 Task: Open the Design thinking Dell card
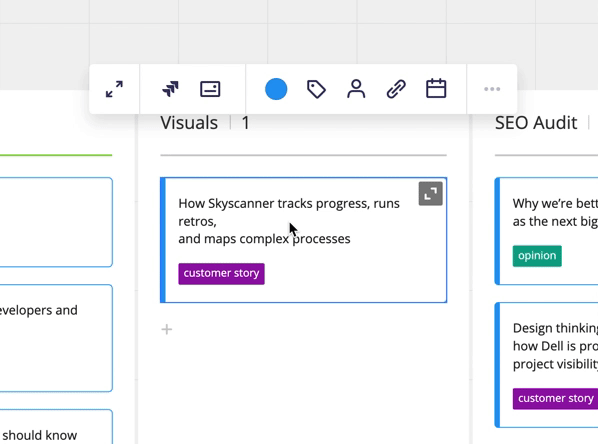[x=547, y=365]
